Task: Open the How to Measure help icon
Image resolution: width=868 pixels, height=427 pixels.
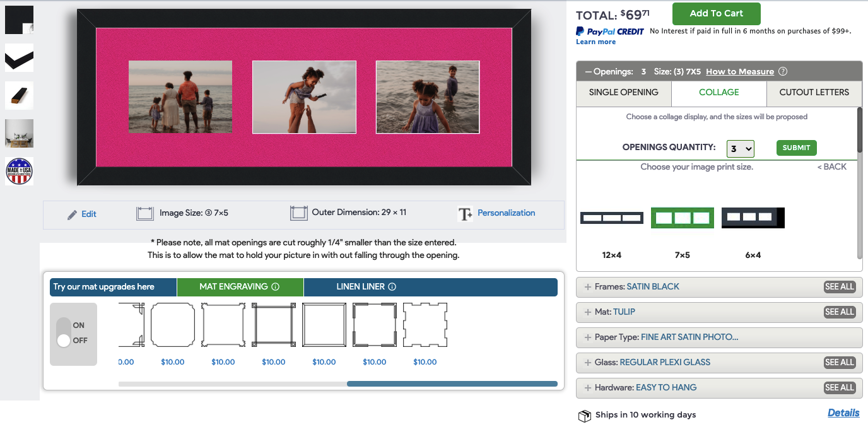Action: (x=783, y=72)
